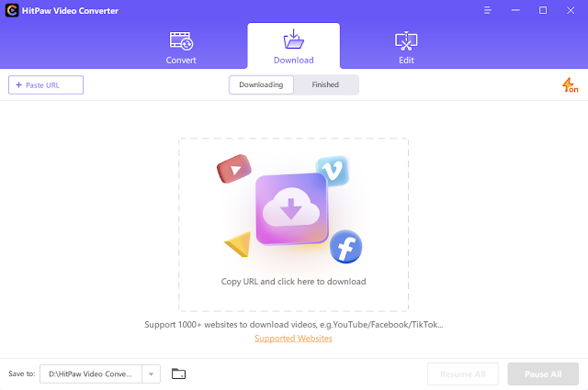This screenshot has width=588, height=390.
Task: Click the Paste URL button
Action: 46,85
